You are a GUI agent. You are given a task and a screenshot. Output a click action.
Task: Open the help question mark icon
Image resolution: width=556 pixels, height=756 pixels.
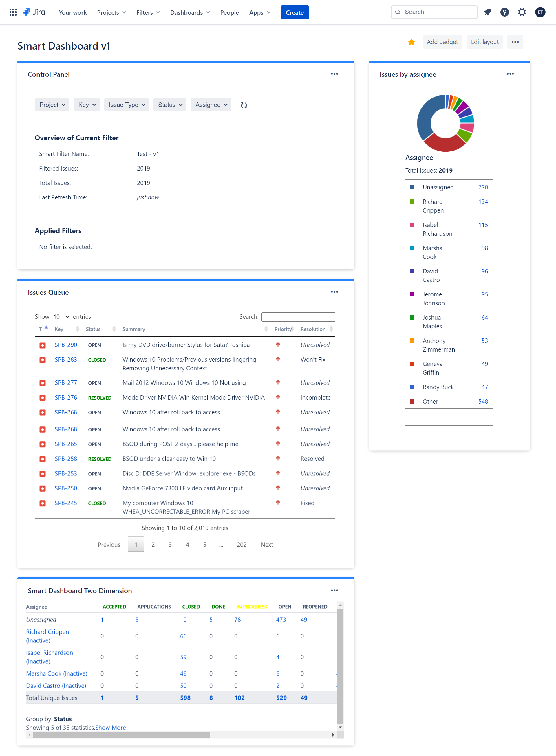click(504, 12)
